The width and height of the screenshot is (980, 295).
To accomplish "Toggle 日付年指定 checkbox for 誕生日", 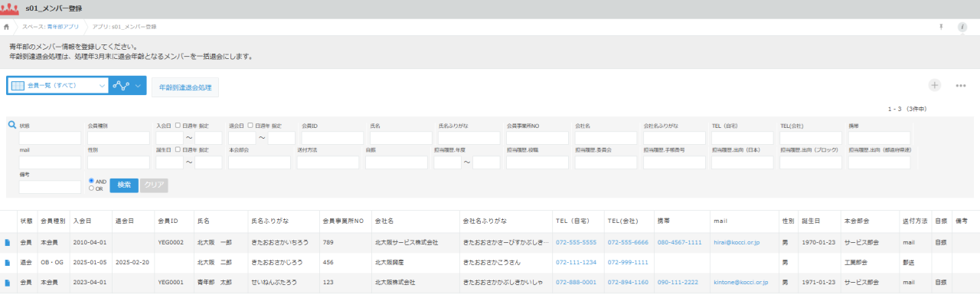I will click(x=178, y=149).
